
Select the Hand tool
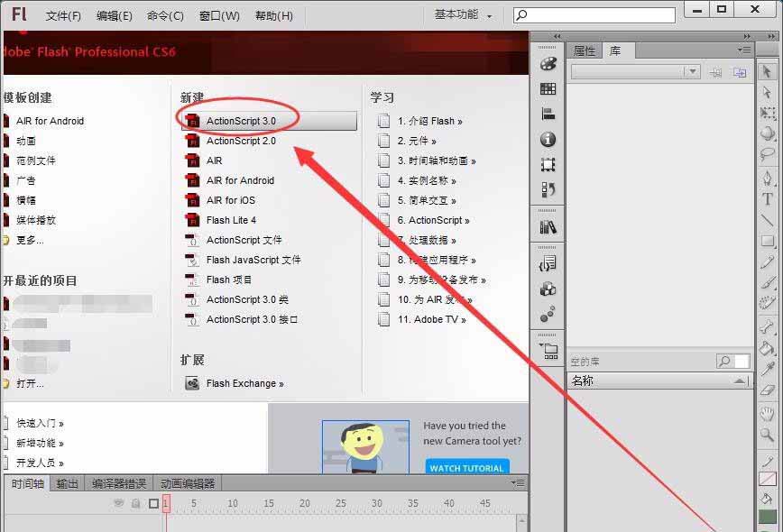(x=767, y=414)
